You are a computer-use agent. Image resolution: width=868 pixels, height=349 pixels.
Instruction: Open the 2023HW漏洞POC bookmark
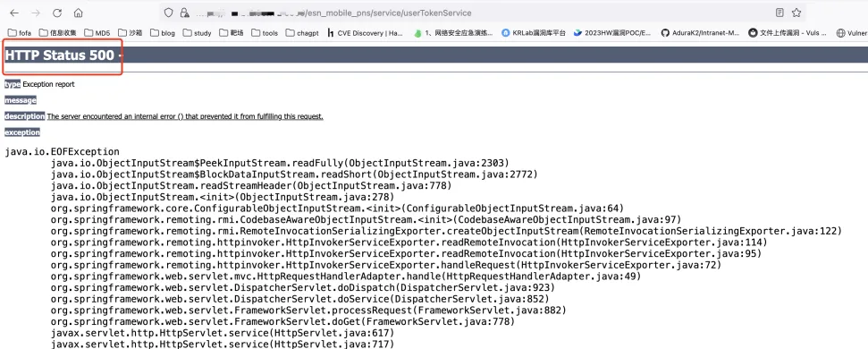(x=613, y=33)
